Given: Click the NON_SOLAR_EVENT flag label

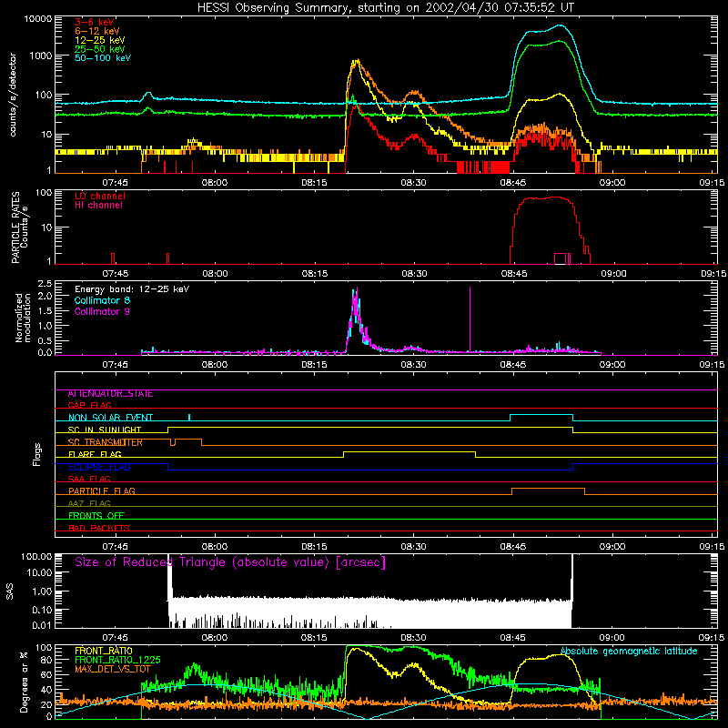Looking at the screenshot, I should (x=110, y=418).
